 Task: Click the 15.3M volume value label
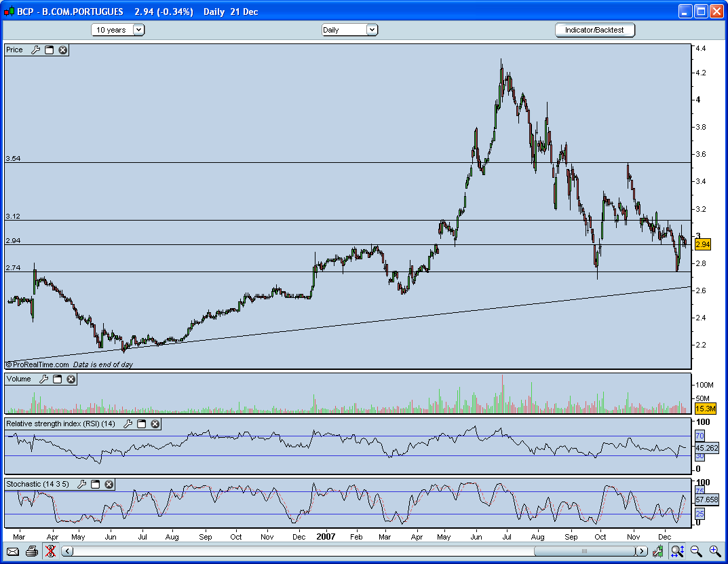pos(705,409)
